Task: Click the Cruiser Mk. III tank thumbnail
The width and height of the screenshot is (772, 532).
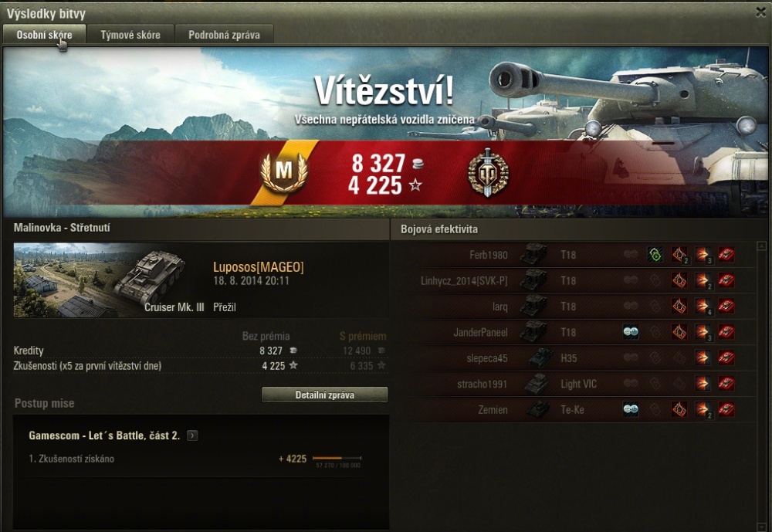Action: [x=109, y=280]
